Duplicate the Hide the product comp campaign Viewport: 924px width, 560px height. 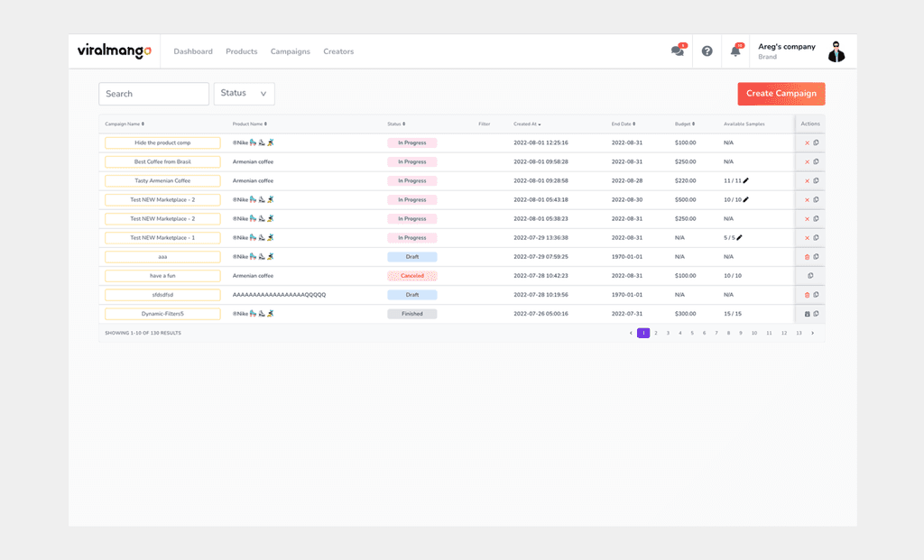point(816,142)
